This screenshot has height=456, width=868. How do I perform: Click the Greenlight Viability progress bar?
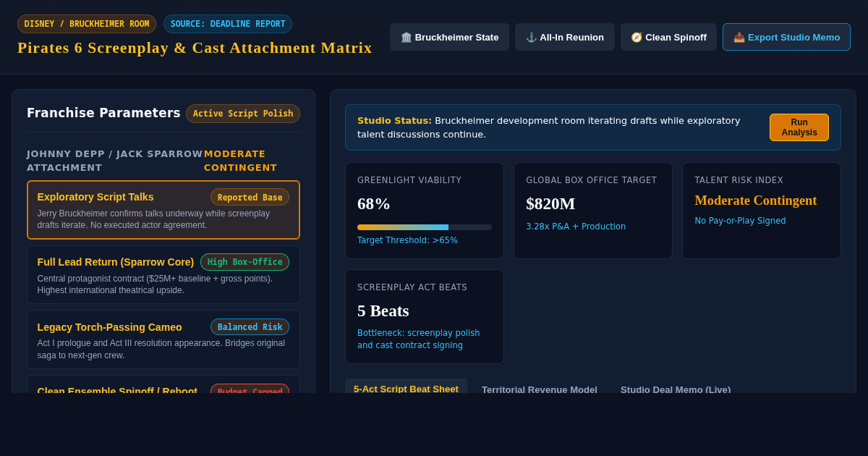pos(425,227)
